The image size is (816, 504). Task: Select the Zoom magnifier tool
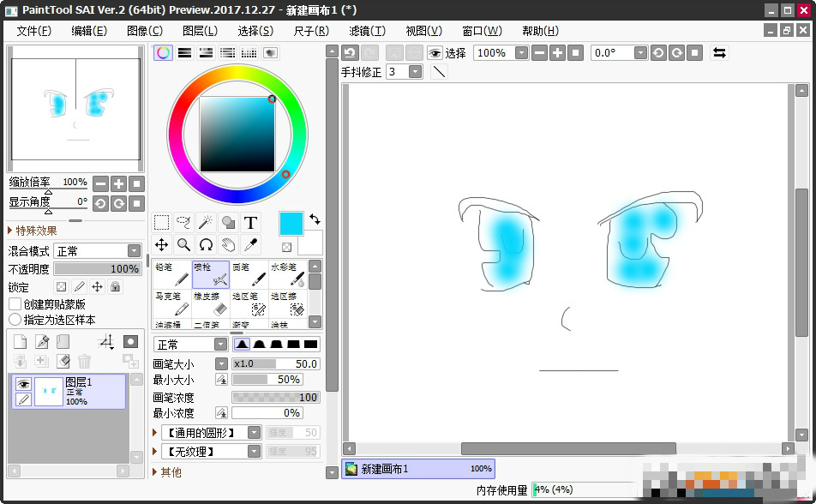[183, 244]
